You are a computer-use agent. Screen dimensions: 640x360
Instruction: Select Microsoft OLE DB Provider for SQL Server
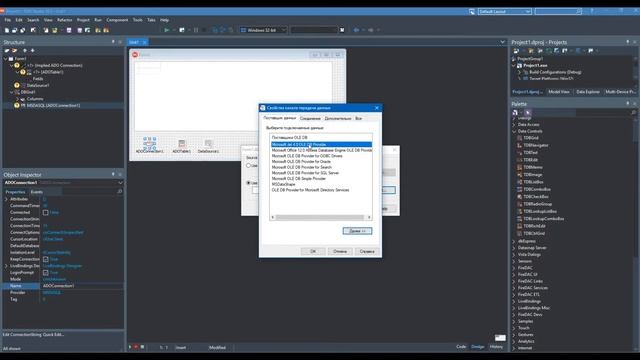305,173
